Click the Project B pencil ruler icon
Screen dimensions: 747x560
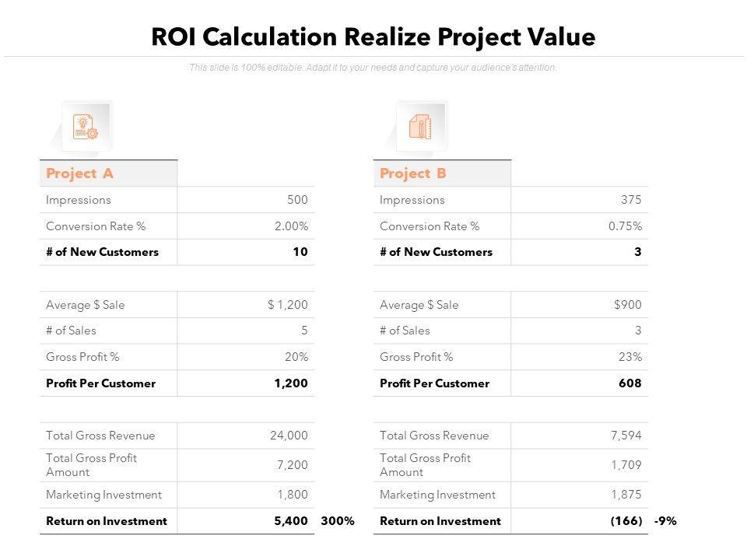(420, 127)
